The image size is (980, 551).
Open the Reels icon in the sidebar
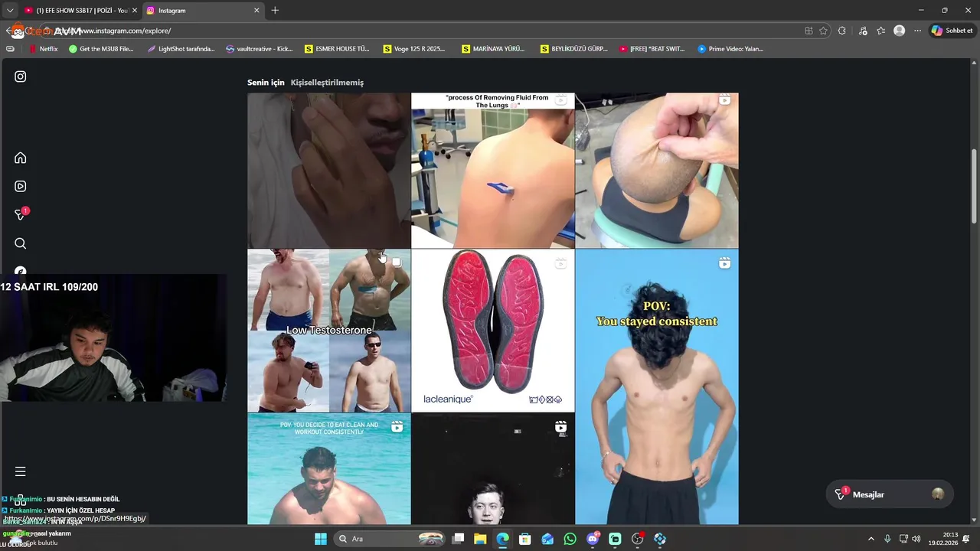click(21, 186)
